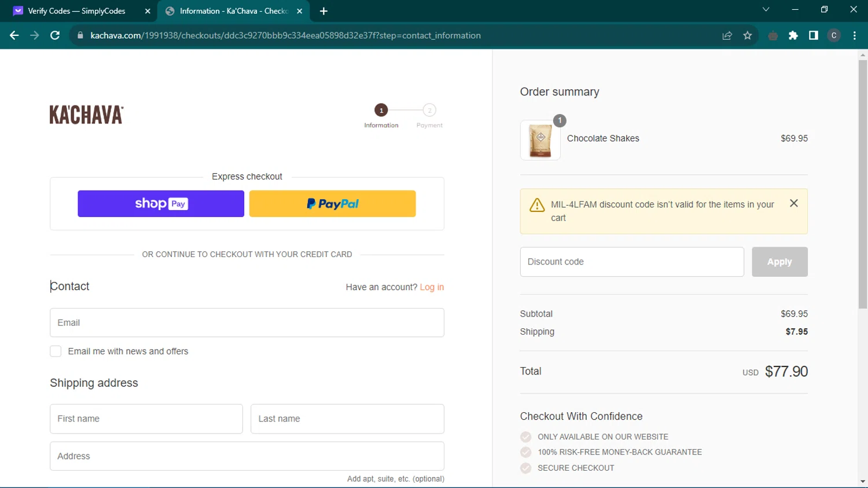Select step 1 Information indicator
Viewport: 868px width, 488px height.
point(381,110)
